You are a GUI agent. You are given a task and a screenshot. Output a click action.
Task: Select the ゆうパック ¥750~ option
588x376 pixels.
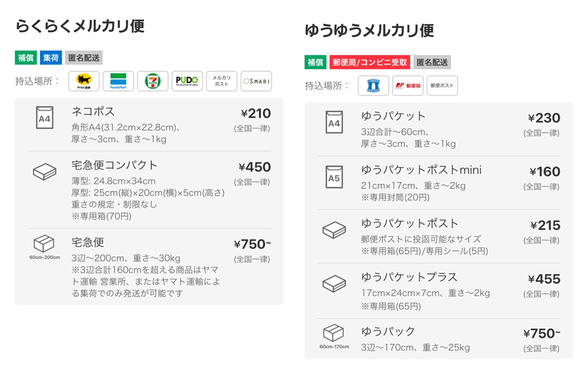(439, 338)
